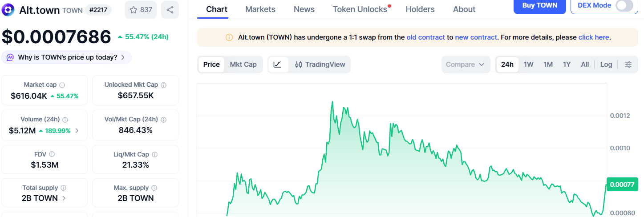Switch to TradingView candlestick chart
Viewport: 644px width, 217px height.
[x=320, y=64]
